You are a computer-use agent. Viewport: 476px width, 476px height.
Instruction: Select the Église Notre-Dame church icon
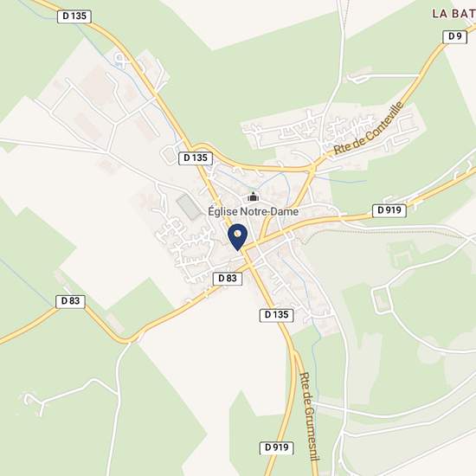[x=253, y=196]
